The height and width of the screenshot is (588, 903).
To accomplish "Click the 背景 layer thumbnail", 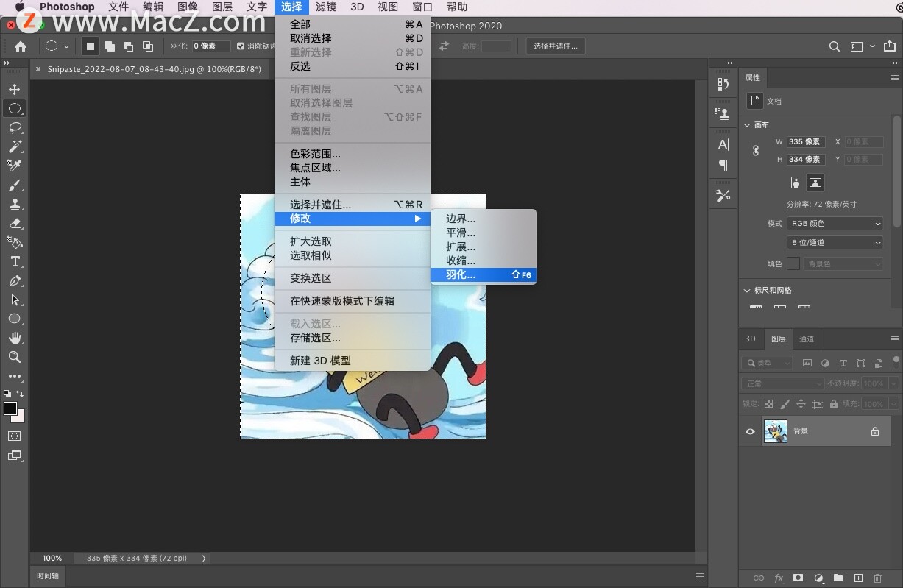I will pyautogui.click(x=776, y=431).
